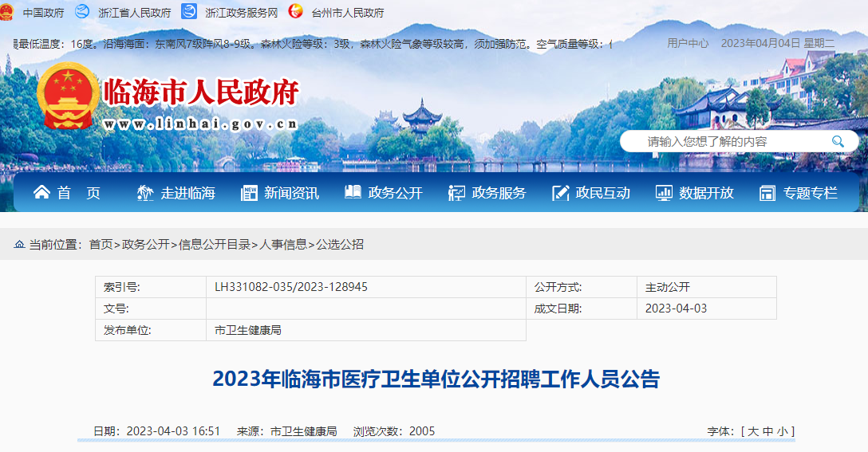Visit the 中国政府 link in top bar
This screenshot has height=452, width=868.
pyautogui.click(x=43, y=13)
